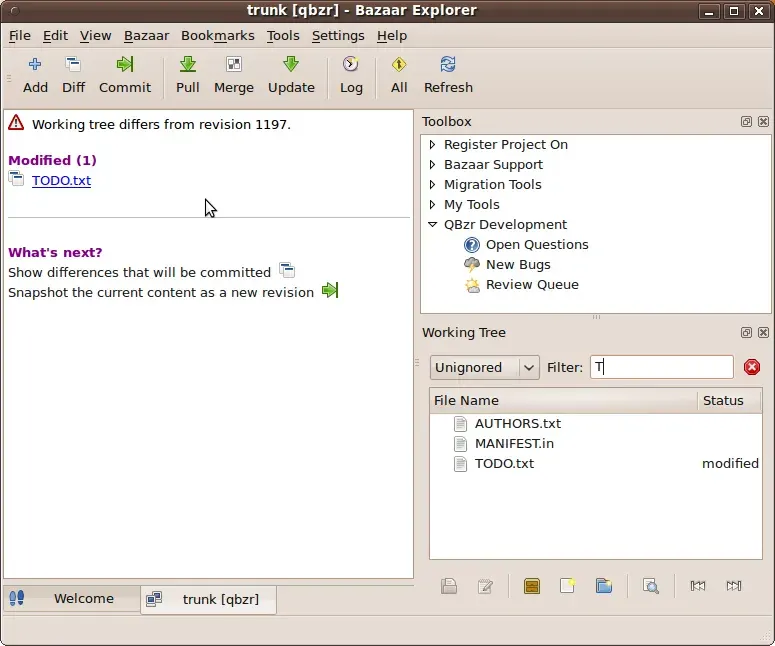The width and height of the screenshot is (775, 646).
Task: Open Review Queue in Toolbox
Action: click(x=532, y=285)
